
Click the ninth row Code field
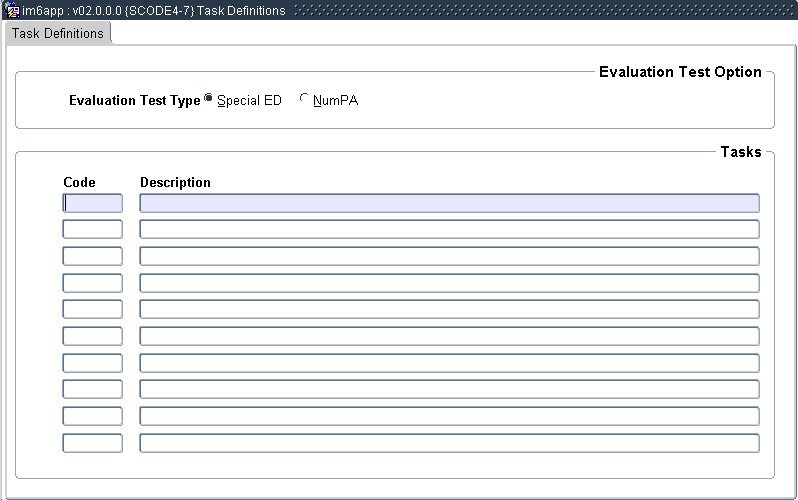coord(93,416)
